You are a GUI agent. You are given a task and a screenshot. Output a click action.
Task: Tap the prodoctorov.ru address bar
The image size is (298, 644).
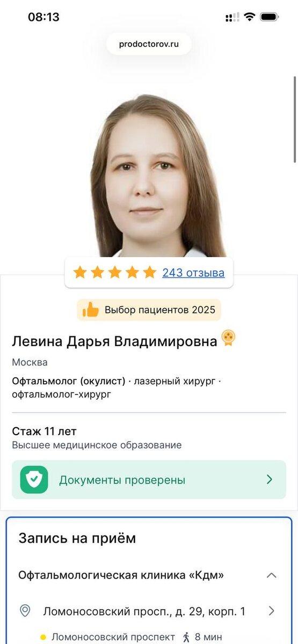click(x=149, y=44)
